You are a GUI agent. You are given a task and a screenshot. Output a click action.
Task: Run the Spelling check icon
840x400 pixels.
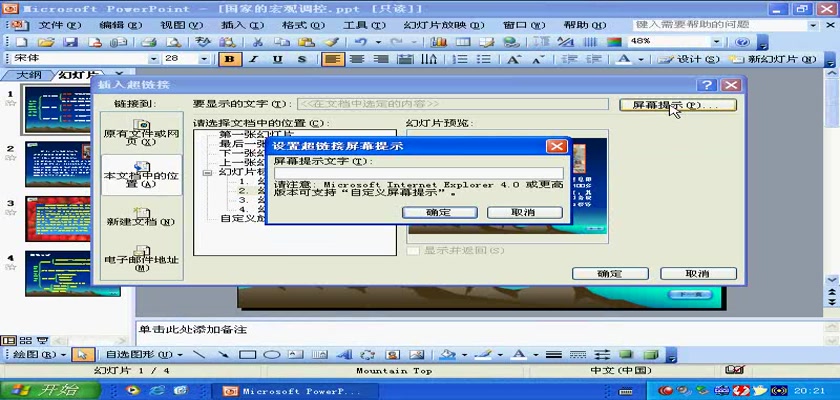pyautogui.click(x=202, y=42)
